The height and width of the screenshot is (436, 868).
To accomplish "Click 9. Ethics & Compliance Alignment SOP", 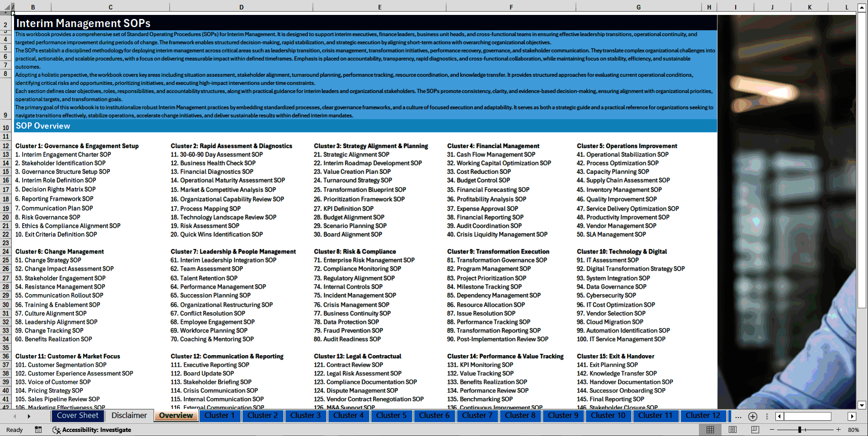I will click(x=68, y=226).
